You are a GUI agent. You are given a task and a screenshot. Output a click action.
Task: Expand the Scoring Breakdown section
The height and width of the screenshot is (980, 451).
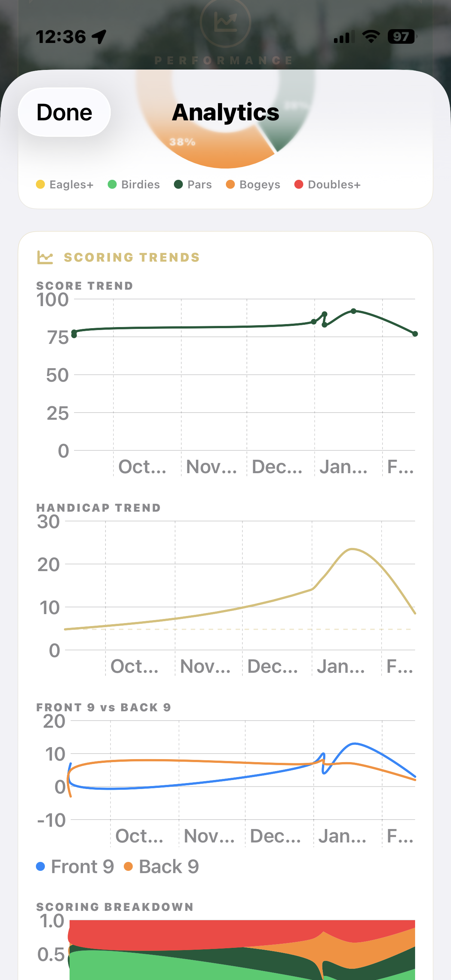(114, 907)
